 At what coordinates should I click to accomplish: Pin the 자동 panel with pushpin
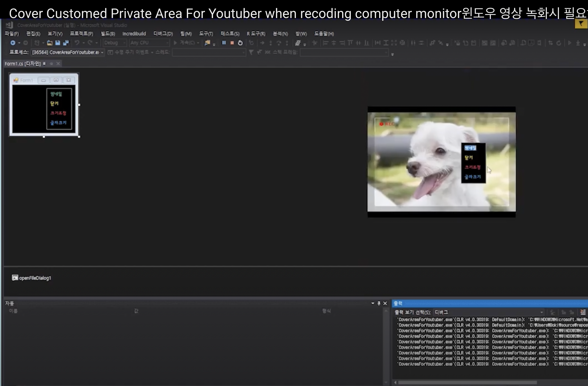pos(379,303)
